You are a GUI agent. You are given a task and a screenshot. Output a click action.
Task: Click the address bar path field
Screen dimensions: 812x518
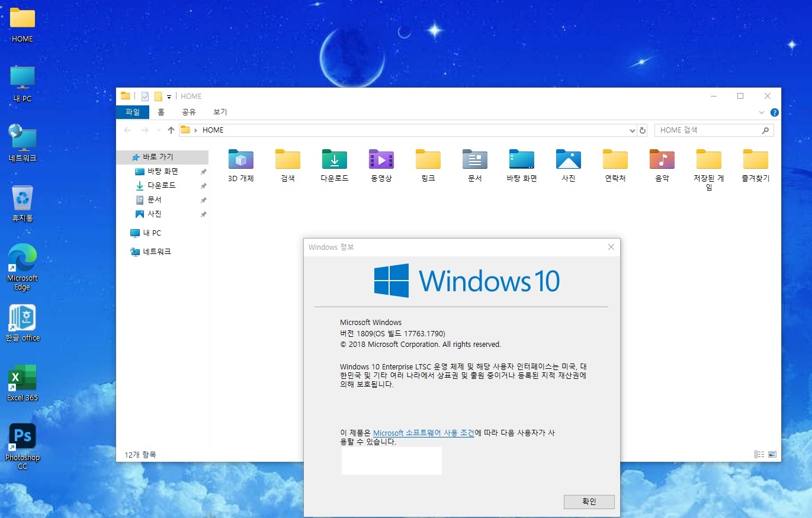coord(407,130)
